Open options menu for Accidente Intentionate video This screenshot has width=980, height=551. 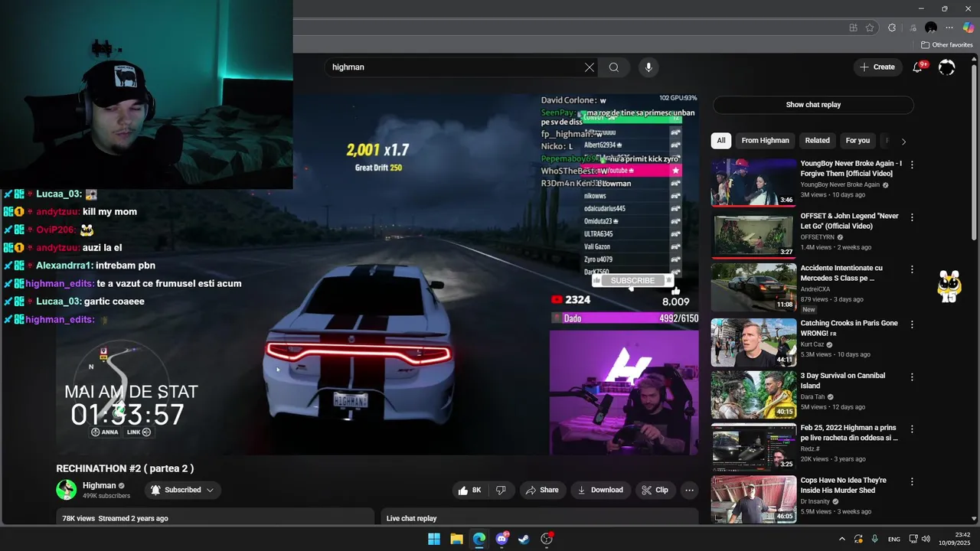click(912, 269)
